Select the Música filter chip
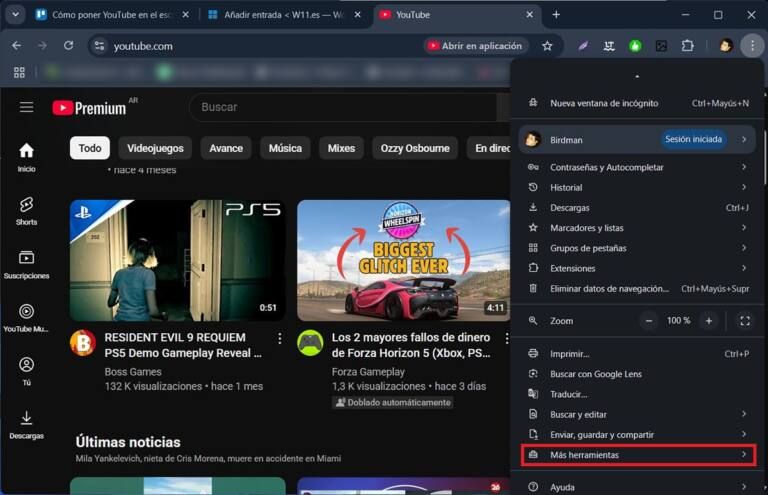The height and width of the screenshot is (495, 768). click(x=285, y=148)
